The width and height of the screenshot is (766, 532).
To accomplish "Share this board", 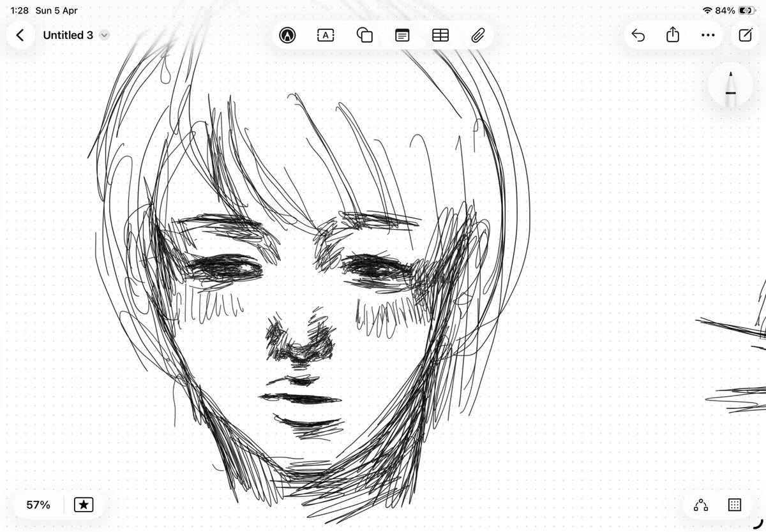I will click(x=673, y=35).
